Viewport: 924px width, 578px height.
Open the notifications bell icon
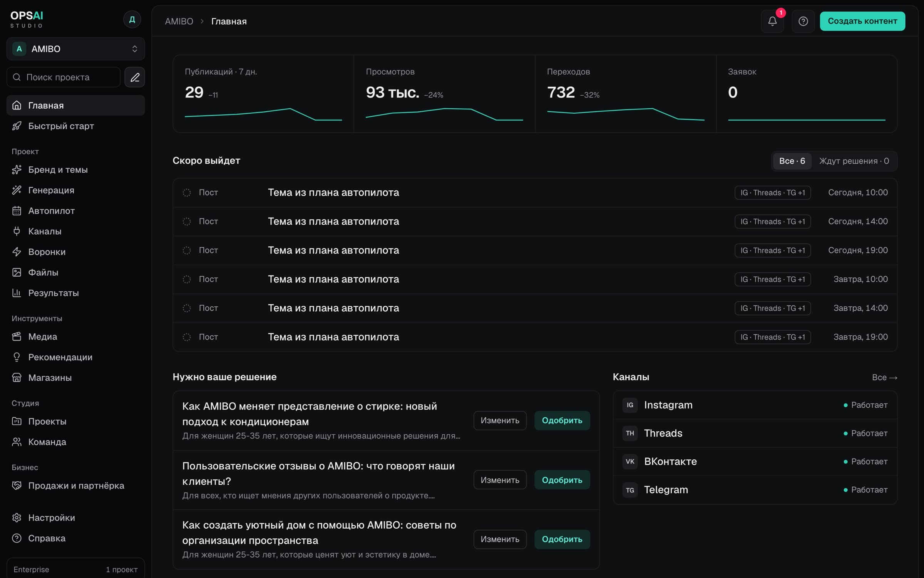[772, 21]
